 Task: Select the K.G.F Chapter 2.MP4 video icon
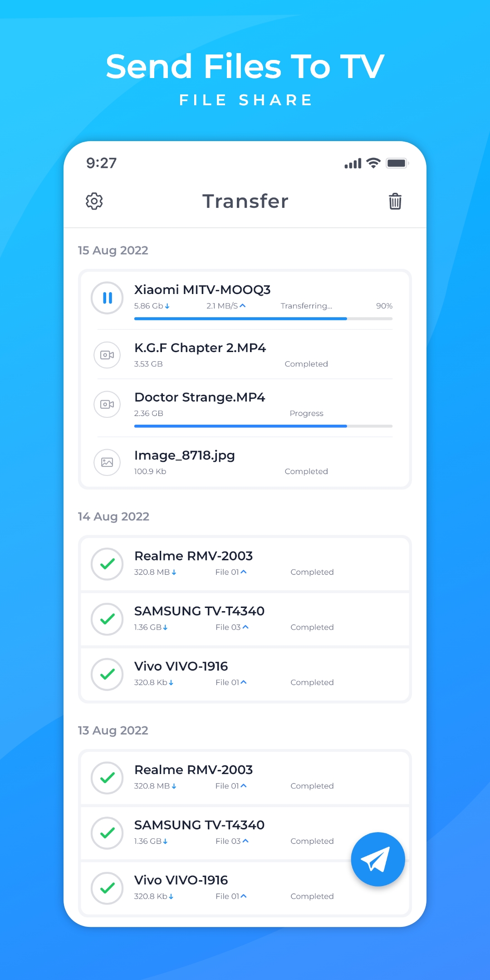pyautogui.click(x=107, y=355)
